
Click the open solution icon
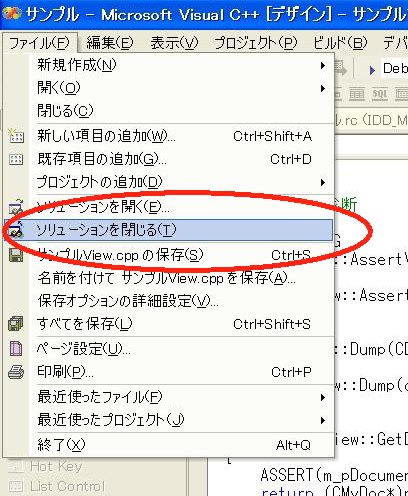pyautogui.click(x=16, y=207)
